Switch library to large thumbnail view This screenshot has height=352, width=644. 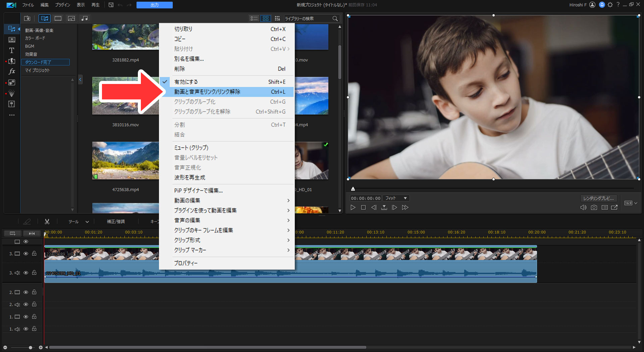click(266, 18)
